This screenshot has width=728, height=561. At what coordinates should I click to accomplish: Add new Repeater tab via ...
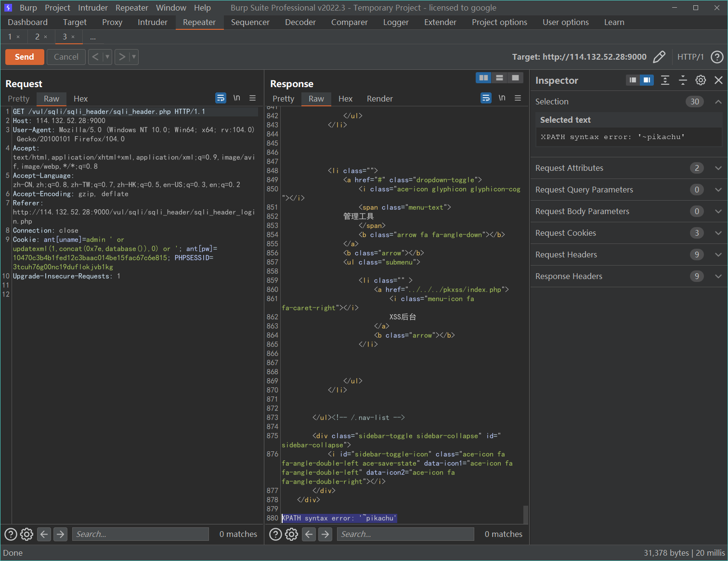[x=93, y=37]
